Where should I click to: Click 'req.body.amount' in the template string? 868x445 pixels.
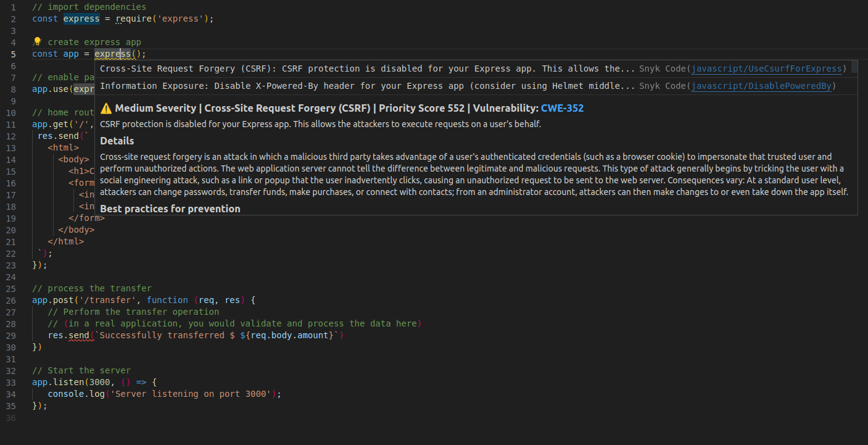point(289,335)
